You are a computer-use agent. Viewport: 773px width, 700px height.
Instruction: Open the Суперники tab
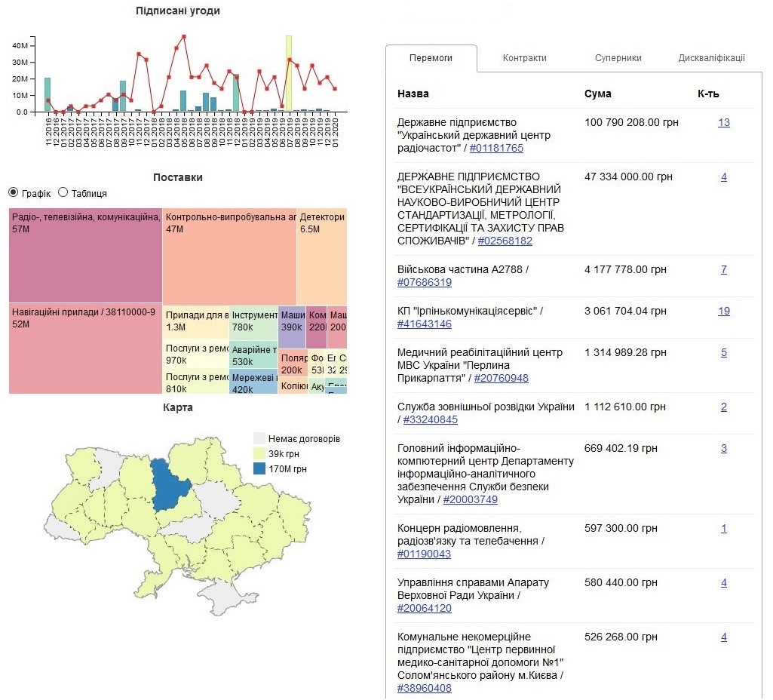(618, 58)
